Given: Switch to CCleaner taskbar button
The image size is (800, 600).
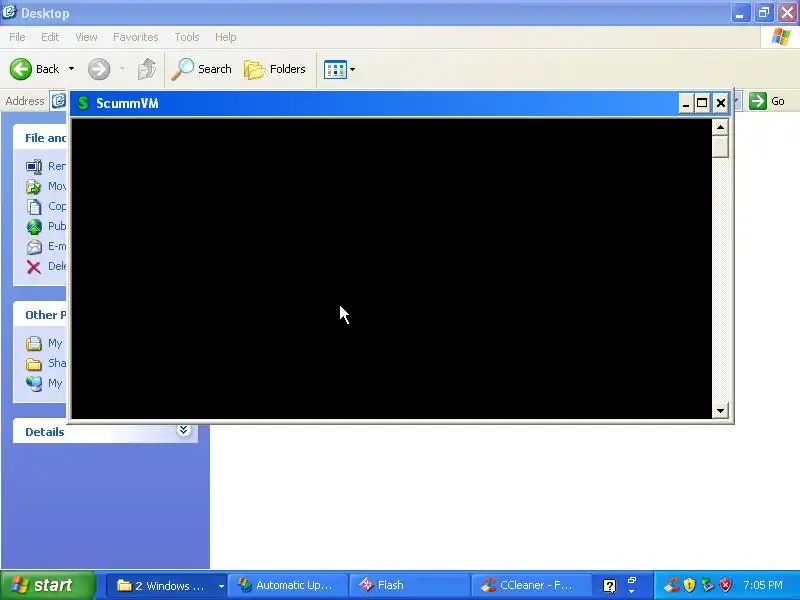Looking at the screenshot, I should [531, 585].
